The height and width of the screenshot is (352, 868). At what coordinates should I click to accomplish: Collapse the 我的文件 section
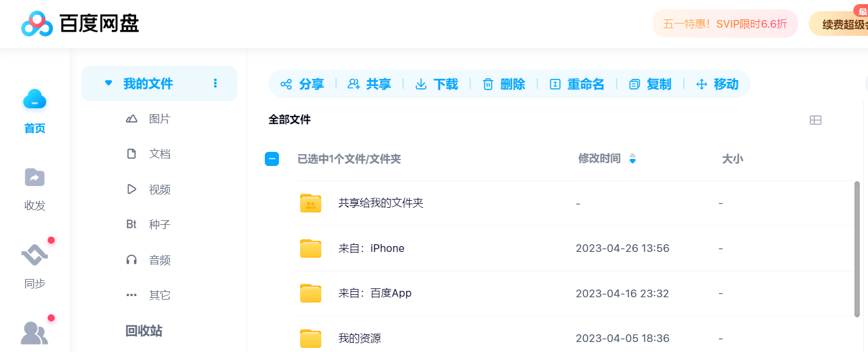coord(108,83)
